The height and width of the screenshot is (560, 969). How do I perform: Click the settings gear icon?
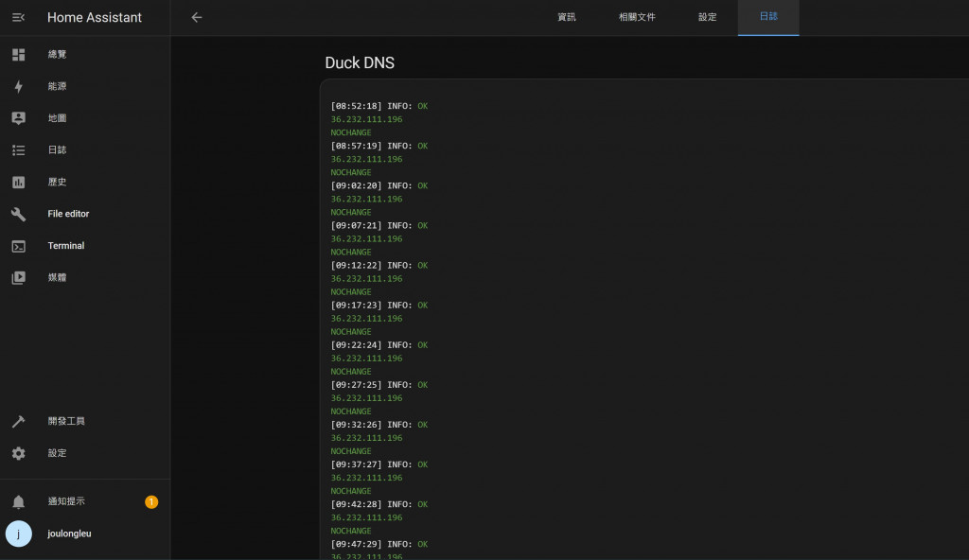pyautogui.click(x=19, y=453)
